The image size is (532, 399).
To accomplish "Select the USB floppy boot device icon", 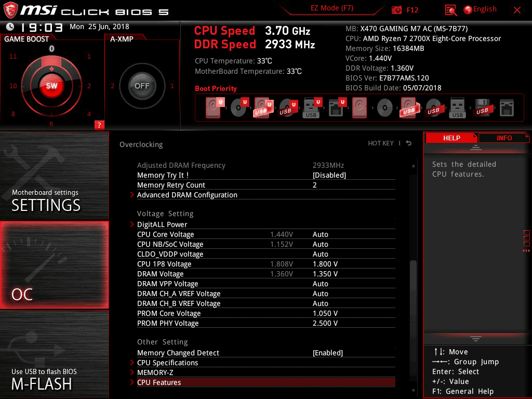I will pyautogui.click(x=482, y=108).
